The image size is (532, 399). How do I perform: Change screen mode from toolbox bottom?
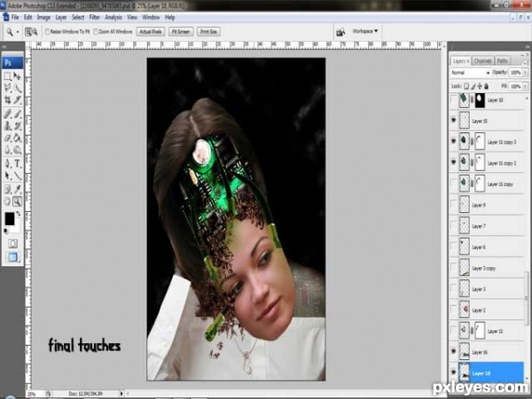coord(12,257)
